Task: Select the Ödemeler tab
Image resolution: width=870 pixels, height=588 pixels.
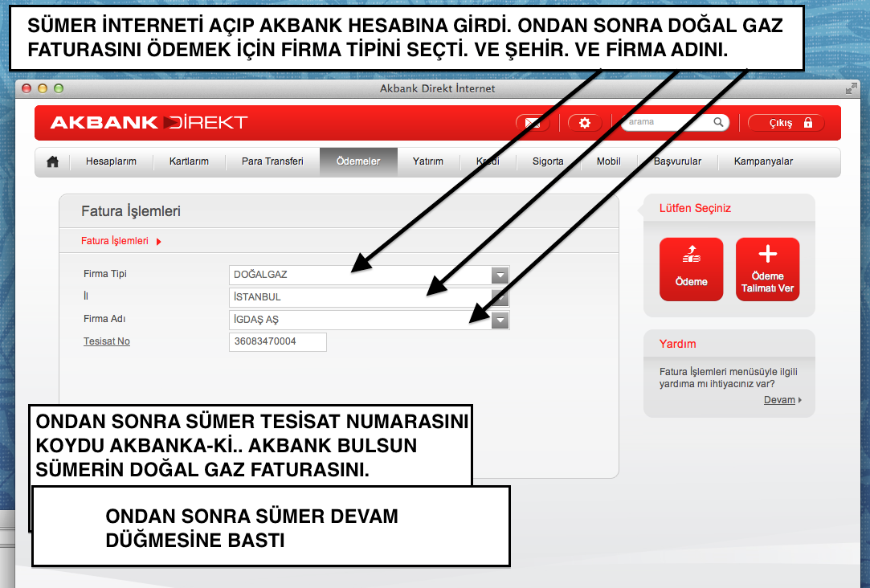Action: click(x=358, y=162)
